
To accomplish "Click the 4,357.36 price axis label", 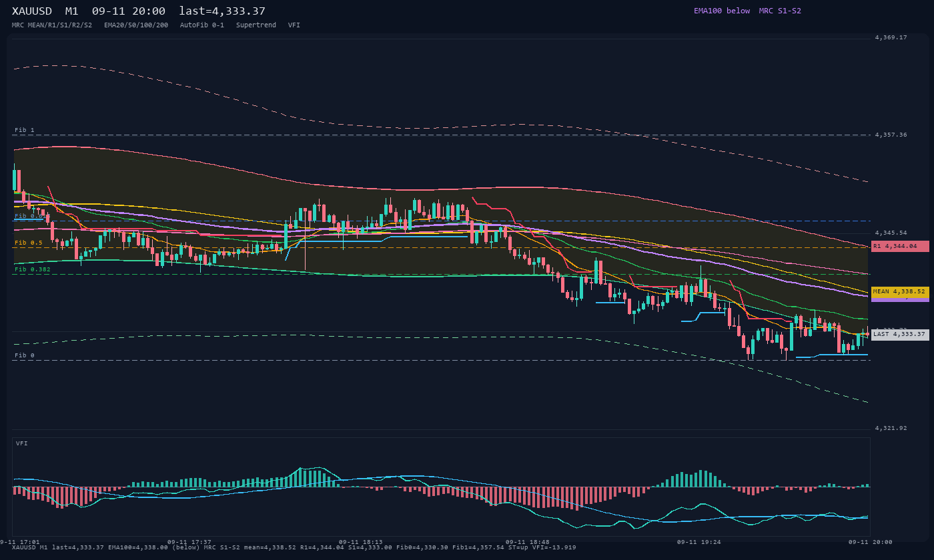I will [891, 135].
